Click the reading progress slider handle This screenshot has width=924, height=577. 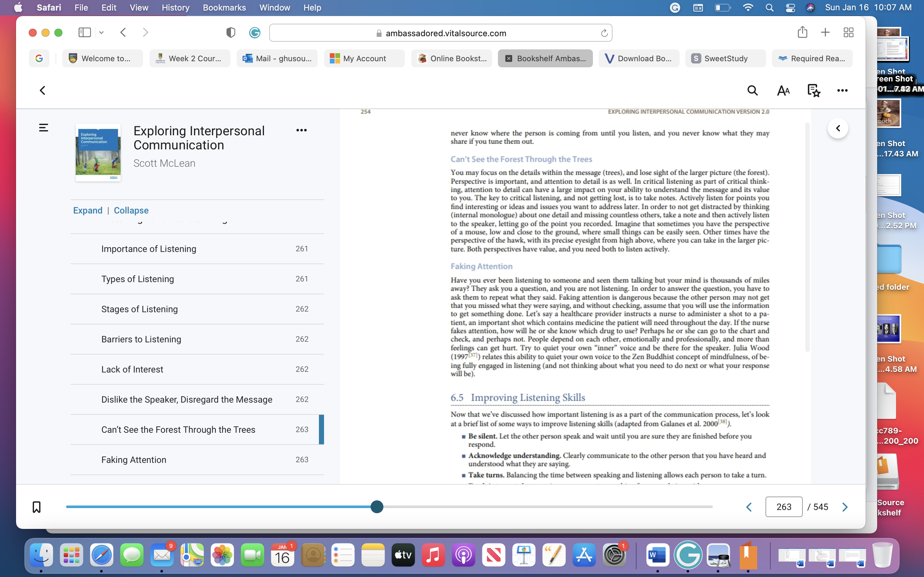[377, 507]
